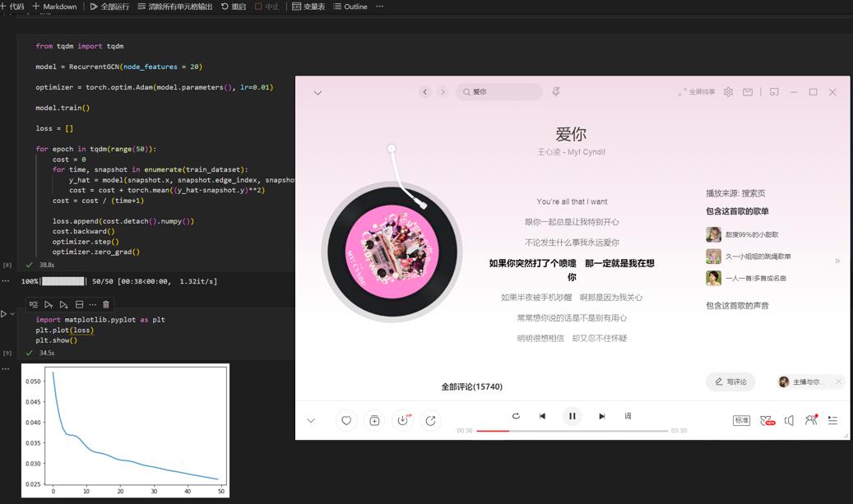The image size is (853, 504).
Task: Open output actions (…) for loss plot
Action: (x=6, y=368)
